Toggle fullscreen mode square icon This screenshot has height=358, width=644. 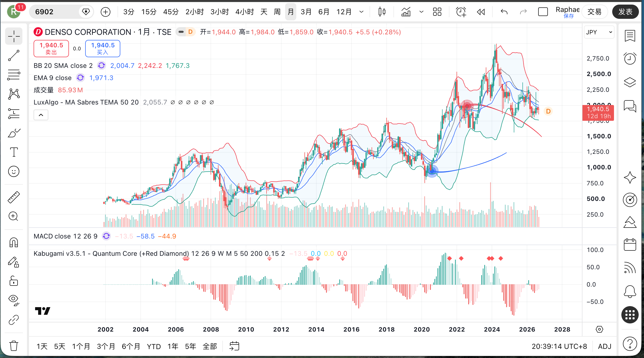[543, 12]
